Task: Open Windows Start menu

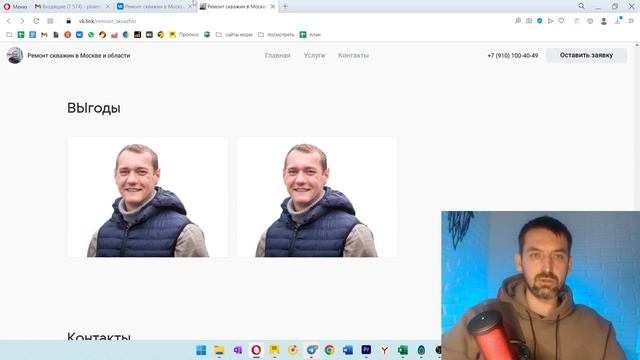Action: point(201,350)
